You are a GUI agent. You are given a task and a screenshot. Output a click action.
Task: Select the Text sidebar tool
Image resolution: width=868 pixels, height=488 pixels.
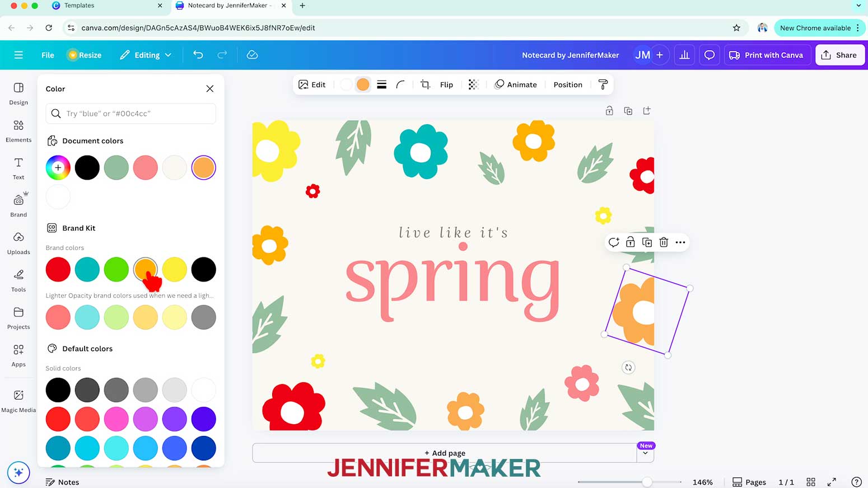coord(18,168)
